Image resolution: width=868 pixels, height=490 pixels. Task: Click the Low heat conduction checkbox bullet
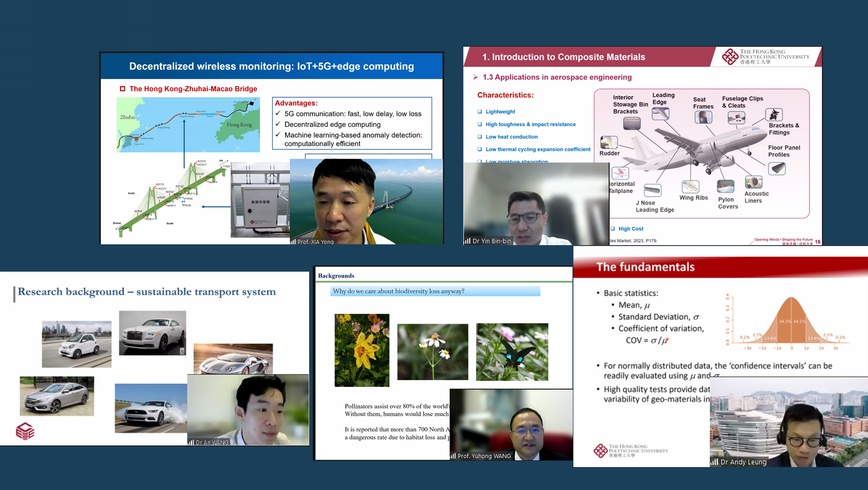click(x=479, y=137)
